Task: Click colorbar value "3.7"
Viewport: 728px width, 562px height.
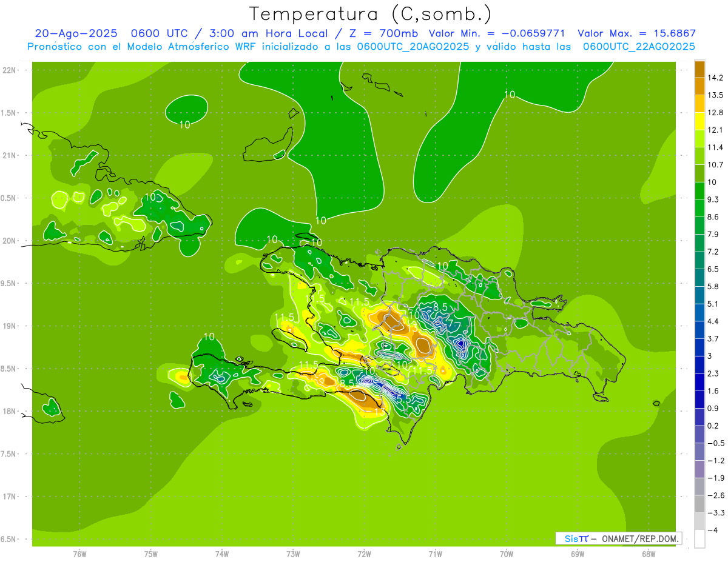Action: (713, 338)
